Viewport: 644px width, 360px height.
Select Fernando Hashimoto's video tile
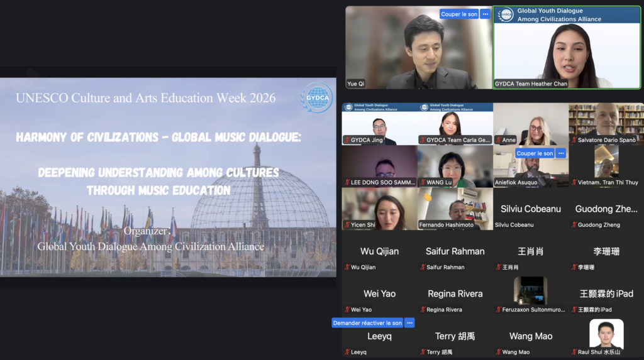point(455,209)
